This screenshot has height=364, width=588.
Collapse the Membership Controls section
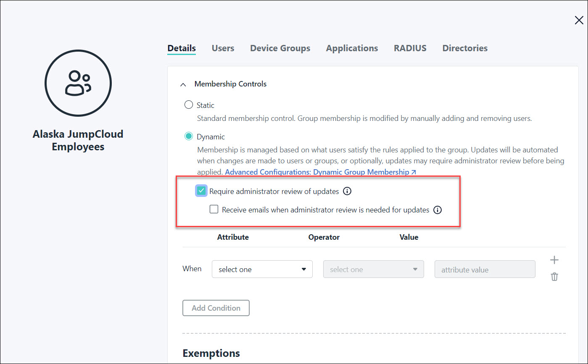tap(183, 84)
